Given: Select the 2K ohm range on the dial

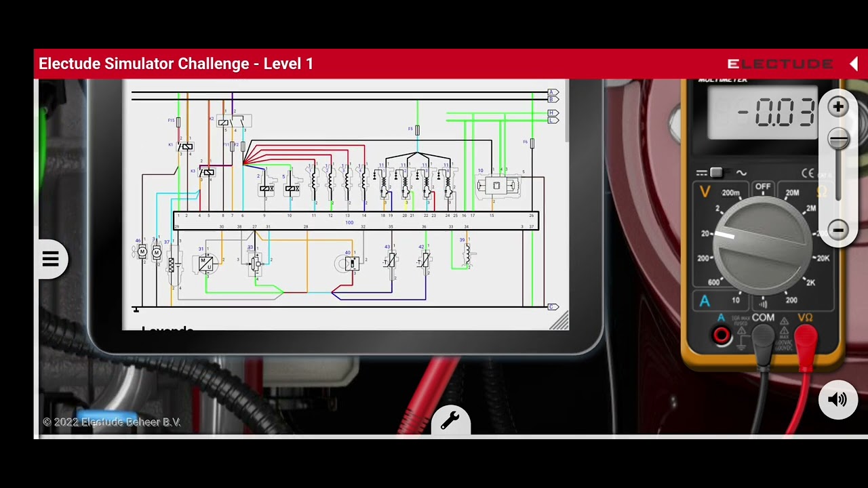Looking at the screenshot, I should (810, 283).
